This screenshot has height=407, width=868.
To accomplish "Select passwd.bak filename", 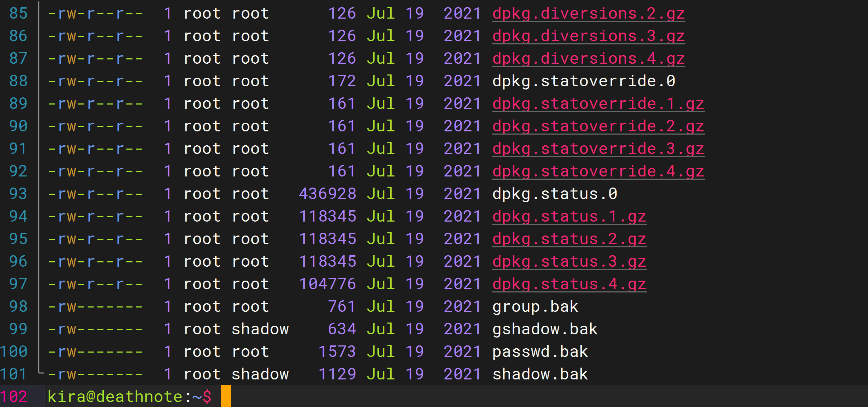I will pyautogui.click(x=540, y=352).
